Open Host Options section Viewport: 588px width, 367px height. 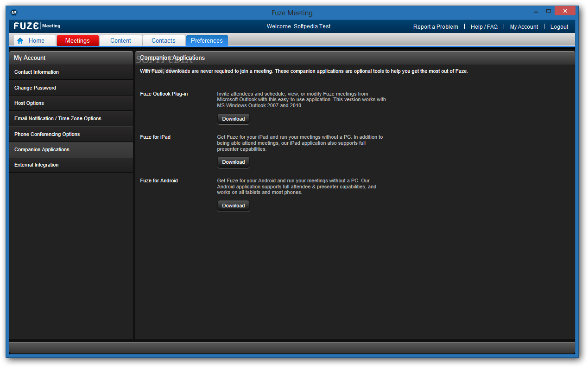pos(71,103)
